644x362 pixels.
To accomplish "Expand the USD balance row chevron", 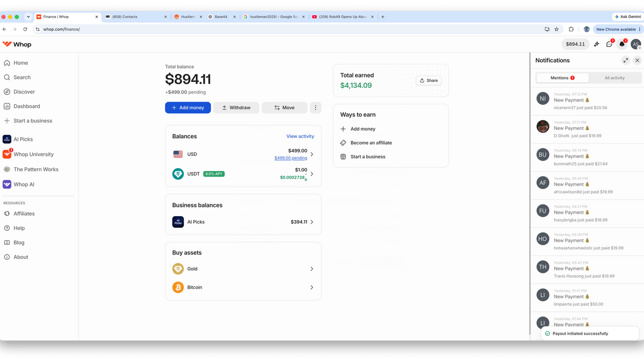I will 311,154.
